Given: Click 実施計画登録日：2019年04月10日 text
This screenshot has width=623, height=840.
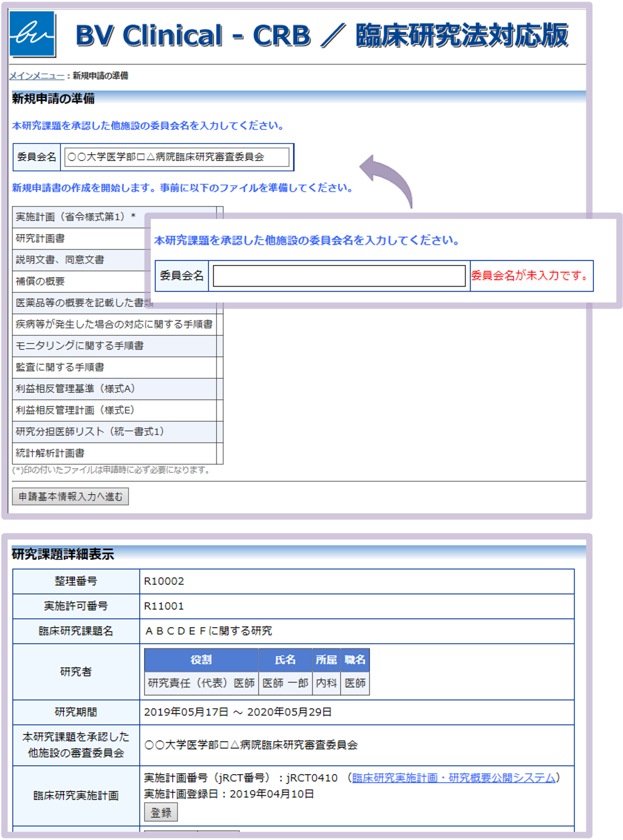Looking at the screenshot, I should tap(229, 794).
